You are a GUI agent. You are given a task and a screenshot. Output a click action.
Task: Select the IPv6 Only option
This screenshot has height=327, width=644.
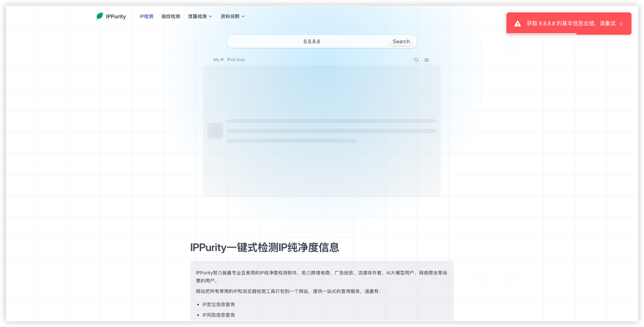236,60
